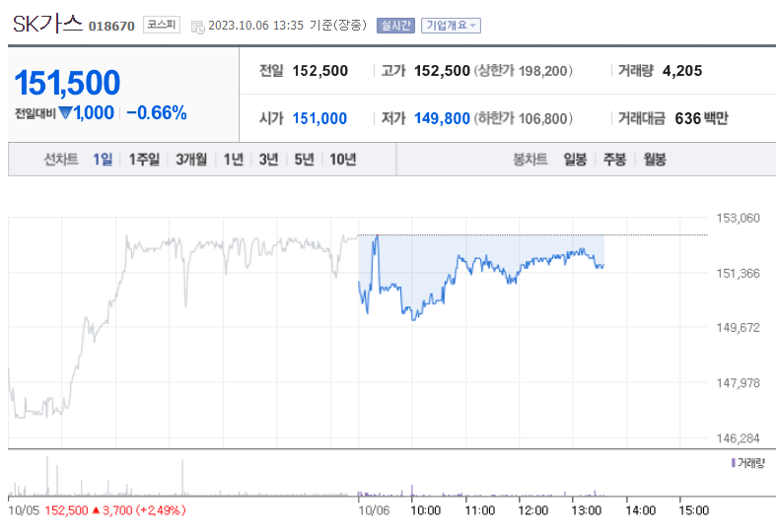Screen dimensions: 776x532
Task: Click the 시가 value 151,000
Action: [319, 118]
